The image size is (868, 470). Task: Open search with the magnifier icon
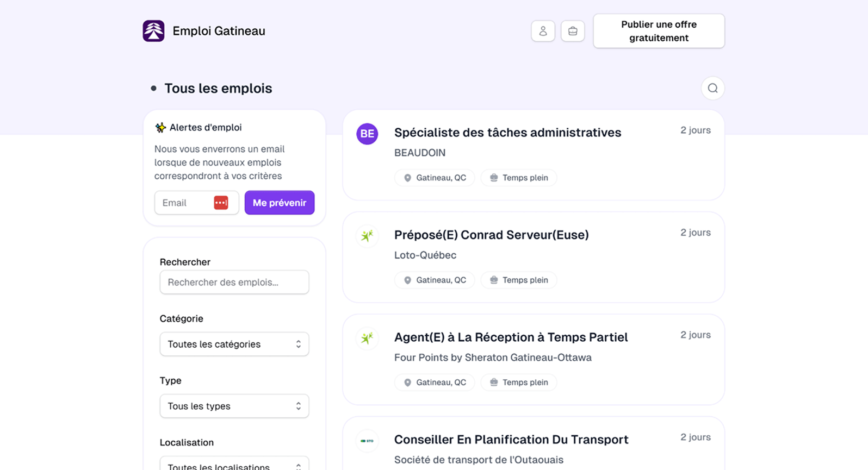click(x=712, y=89)
